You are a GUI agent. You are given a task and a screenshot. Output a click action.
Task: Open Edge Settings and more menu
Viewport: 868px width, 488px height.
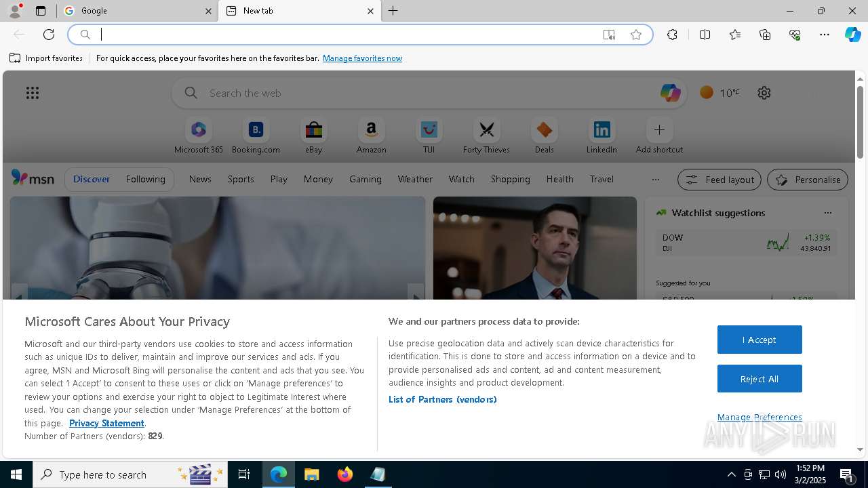[x=825, y=35]
